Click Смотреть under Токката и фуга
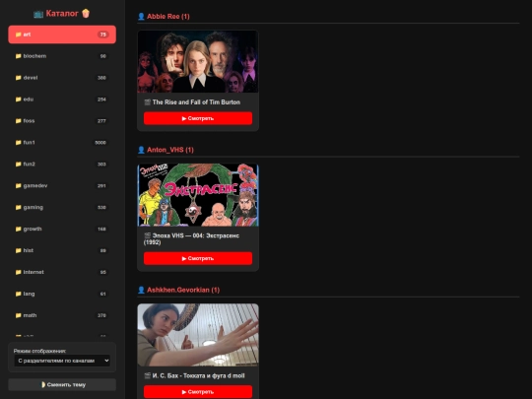 pyautogui.click(x=198, y=392)
